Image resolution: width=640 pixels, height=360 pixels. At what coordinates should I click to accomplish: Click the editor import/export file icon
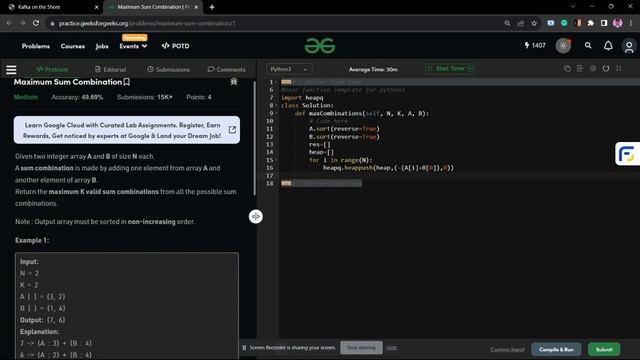tap(580, 69)
